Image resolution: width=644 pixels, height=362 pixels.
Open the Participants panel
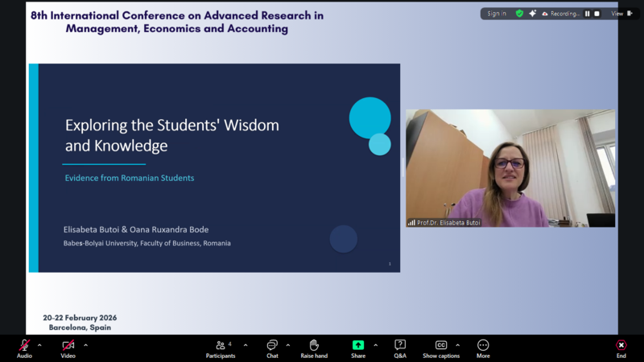click(x=220, y=347)
